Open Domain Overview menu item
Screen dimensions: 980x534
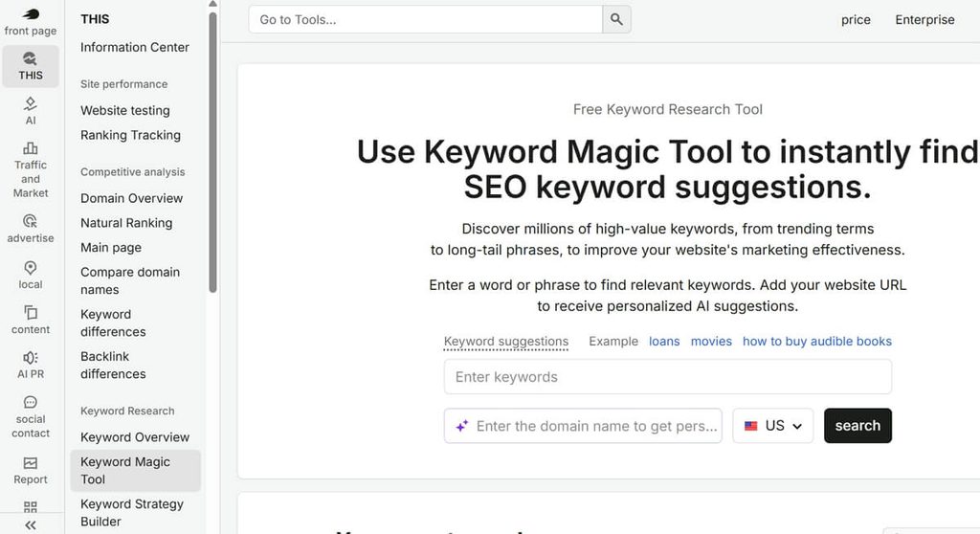pos(131,198)
